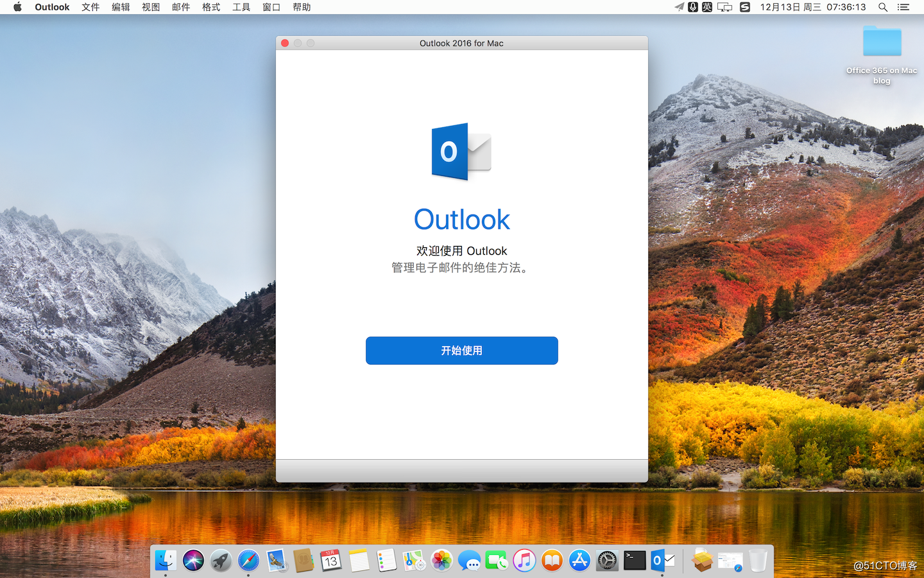
Task: Open the Apple menu
Action: (x=17, y=7)
